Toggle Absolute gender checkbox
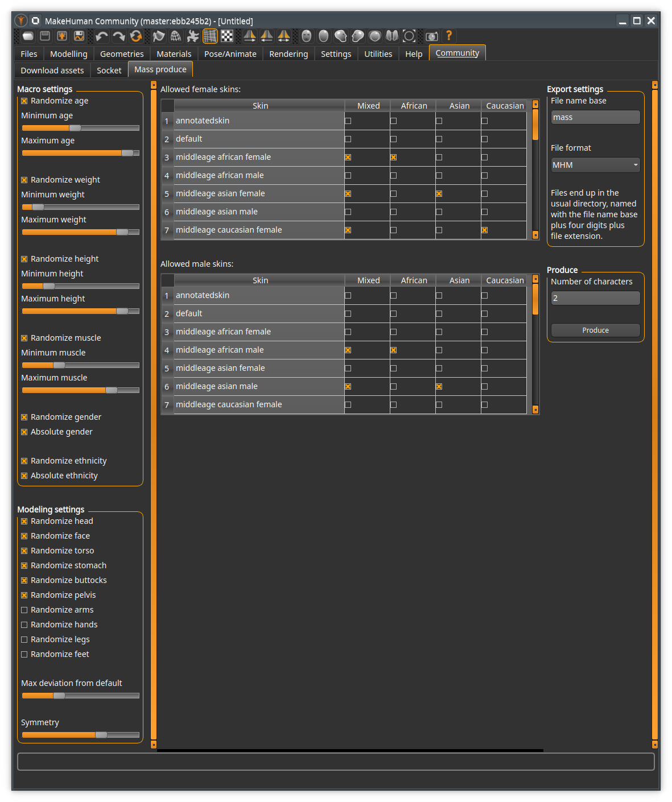Screen dimensions: 672x802 point(24,432)
